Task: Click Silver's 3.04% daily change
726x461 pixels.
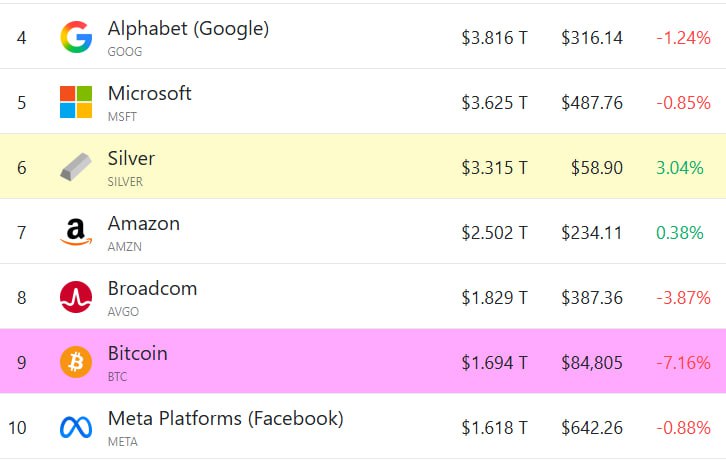Action: 679,167
